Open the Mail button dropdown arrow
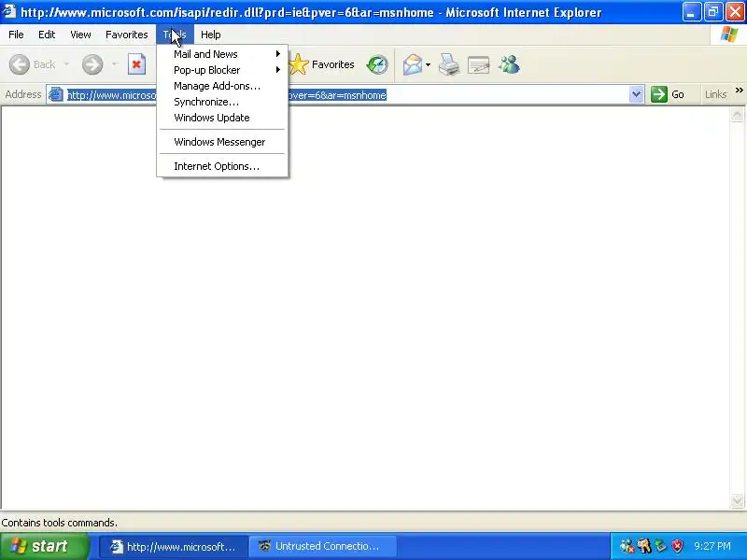 point(428,64)
